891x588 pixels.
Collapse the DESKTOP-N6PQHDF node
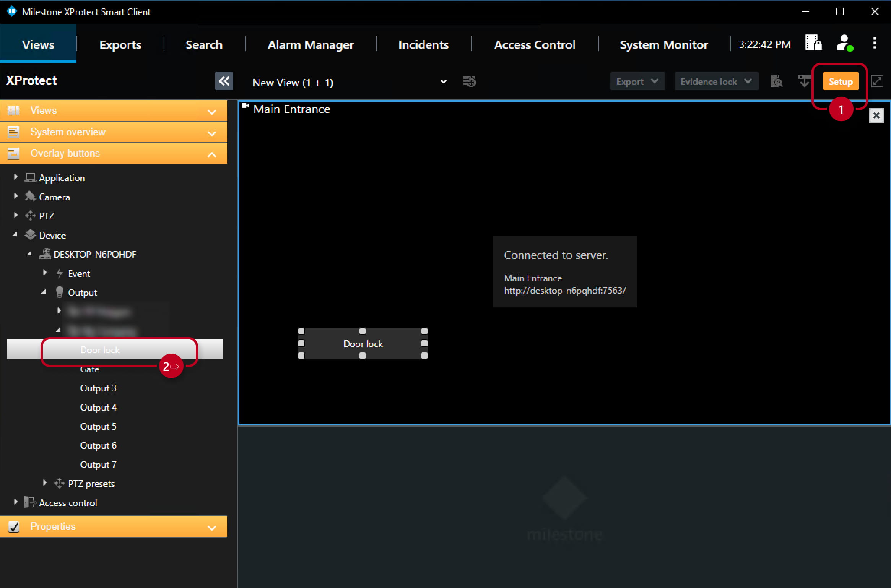point(29,253)
